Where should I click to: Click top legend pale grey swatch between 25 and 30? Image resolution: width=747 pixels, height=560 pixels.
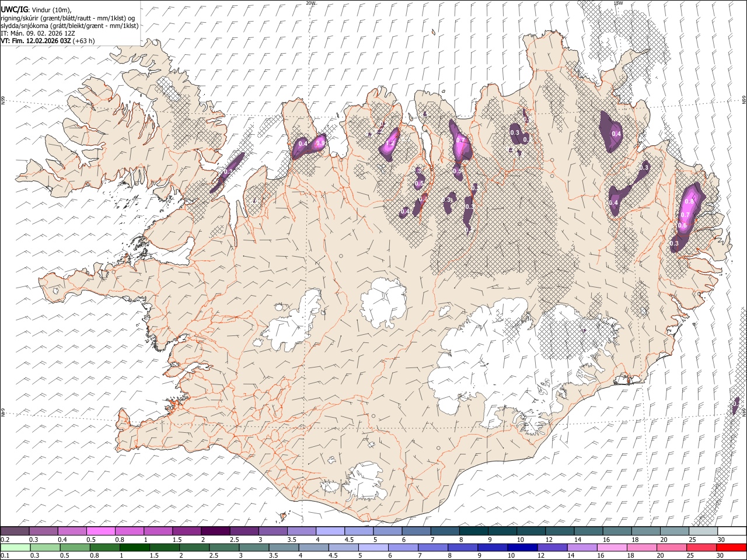click(703, 531)
